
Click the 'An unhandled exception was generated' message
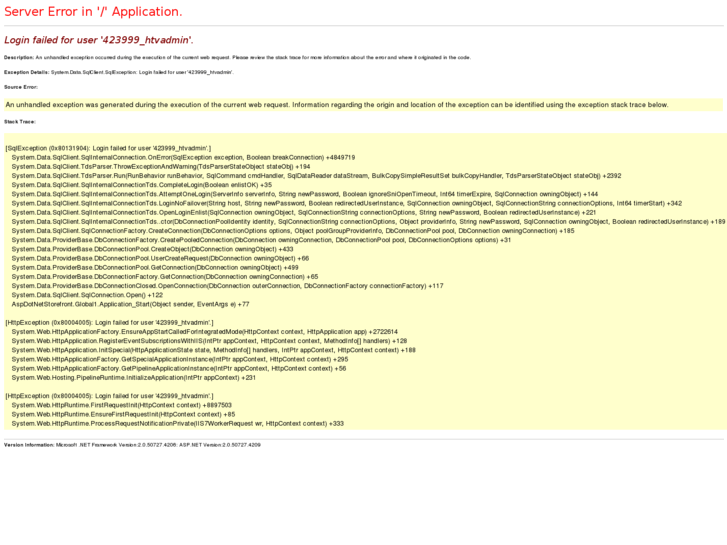[x=337, y=105]
